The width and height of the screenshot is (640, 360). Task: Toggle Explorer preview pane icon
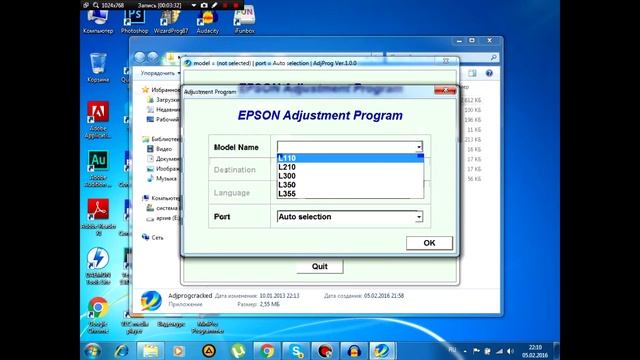tap(472, 73)
